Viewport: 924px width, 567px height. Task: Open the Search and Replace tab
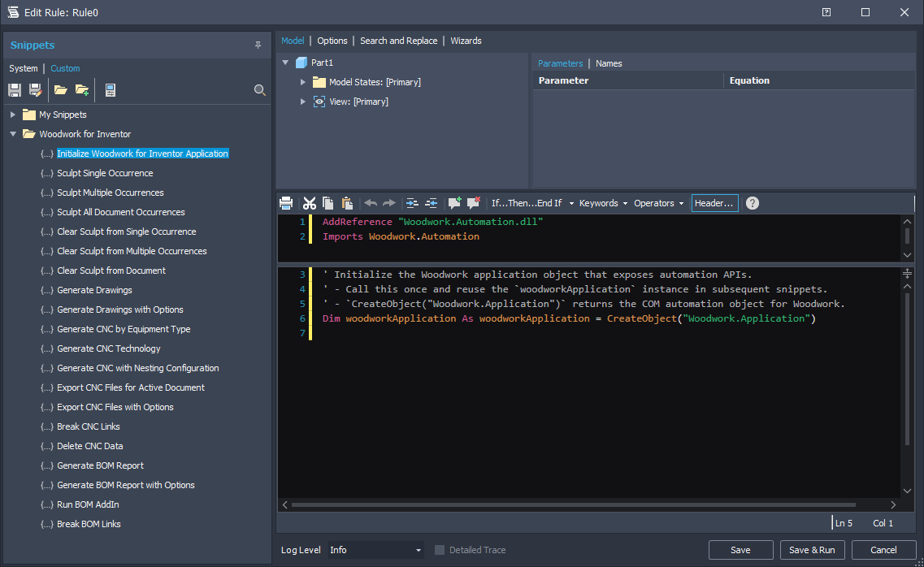click(398, 41)
